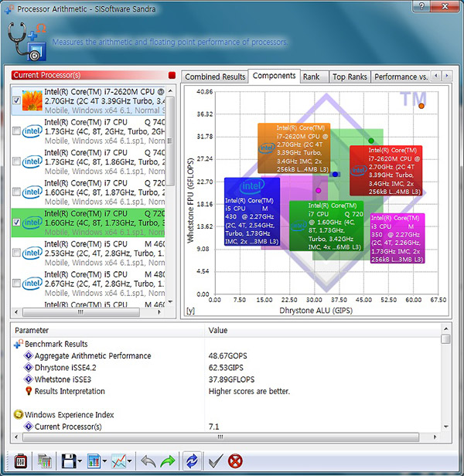Select the 37.89GFLOPS value
The width and height of the screenshot is (464, 476).
(x=231, y=379)
